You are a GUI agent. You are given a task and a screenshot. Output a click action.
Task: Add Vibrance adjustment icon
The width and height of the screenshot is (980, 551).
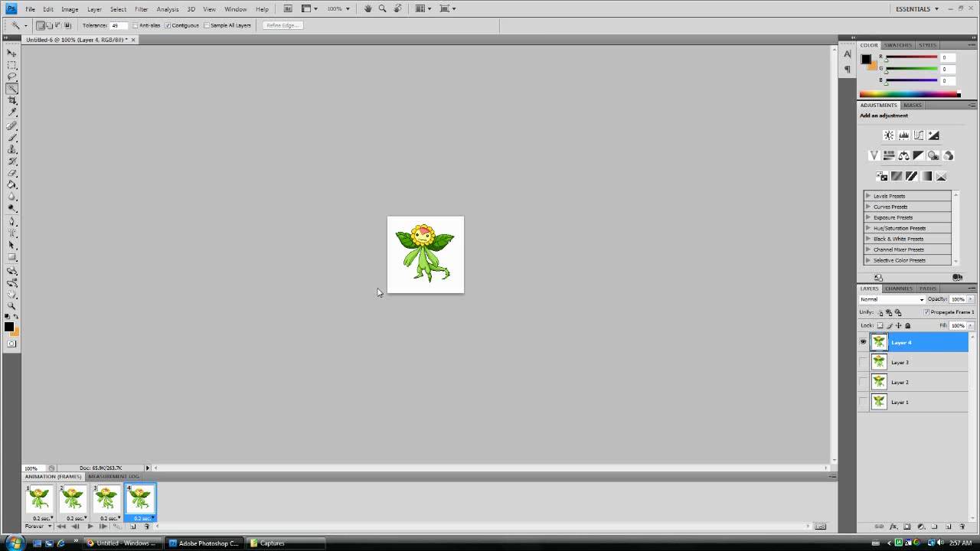(x=874, y=155)
